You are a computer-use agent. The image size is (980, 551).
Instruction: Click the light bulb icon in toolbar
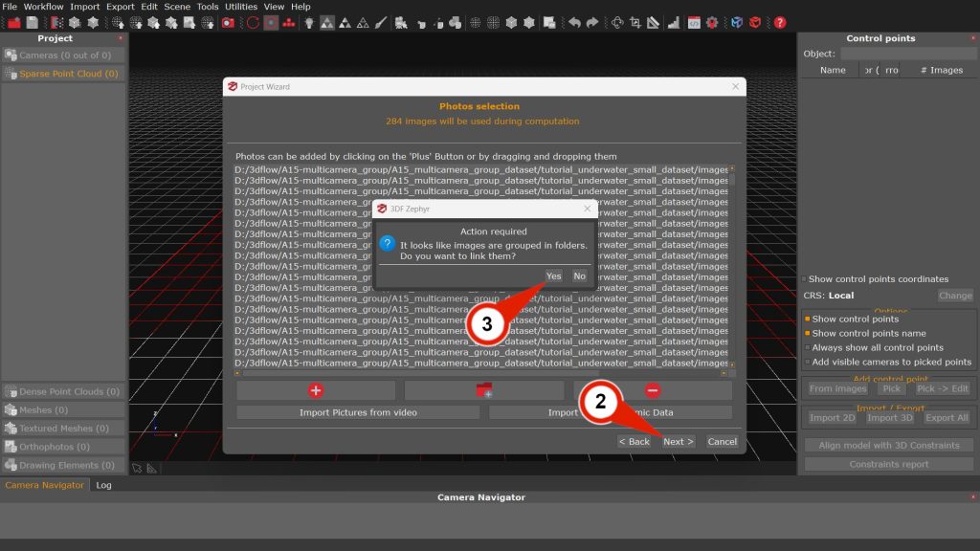(x=309, y=22)
